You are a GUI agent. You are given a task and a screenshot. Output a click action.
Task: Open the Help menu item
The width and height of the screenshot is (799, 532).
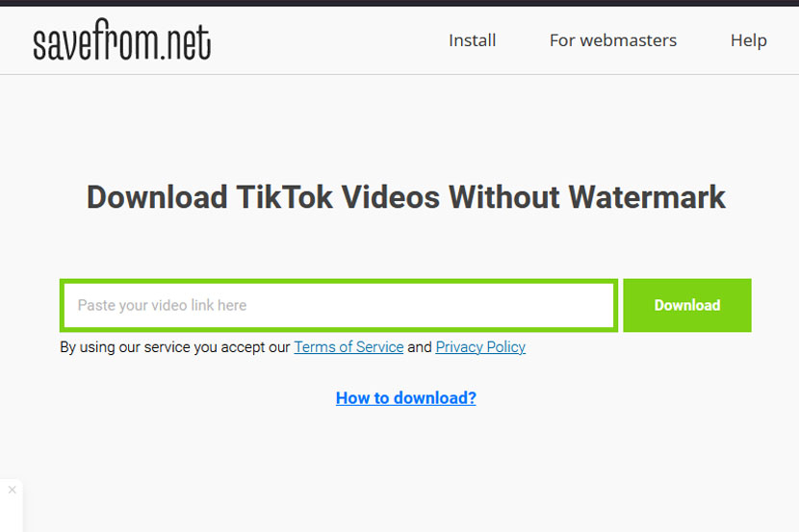click(748, 40)
